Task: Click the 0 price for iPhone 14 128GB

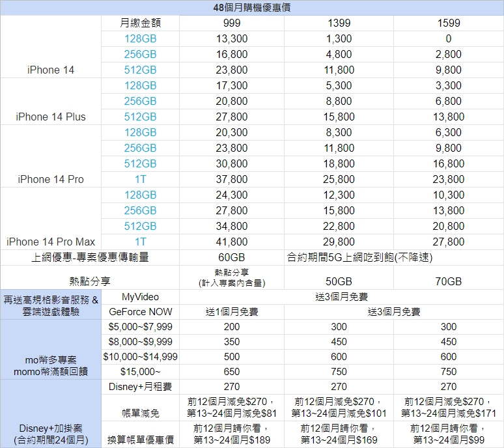Action: click(x=449, y=38)
